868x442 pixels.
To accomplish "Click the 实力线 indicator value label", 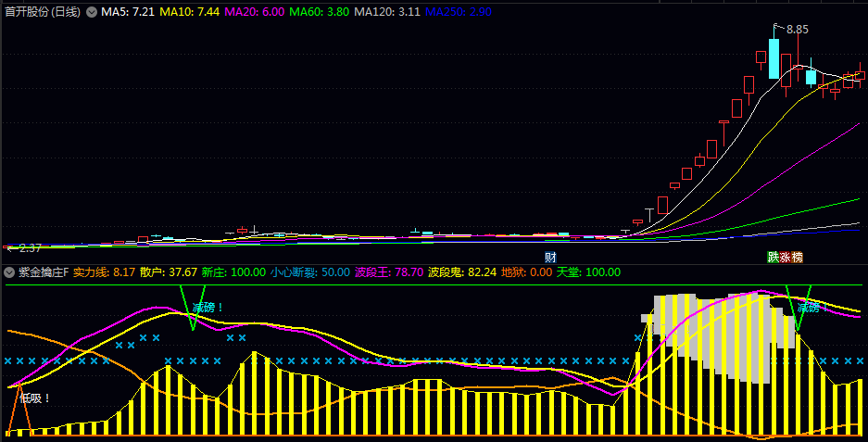I will tap(105, 272).
